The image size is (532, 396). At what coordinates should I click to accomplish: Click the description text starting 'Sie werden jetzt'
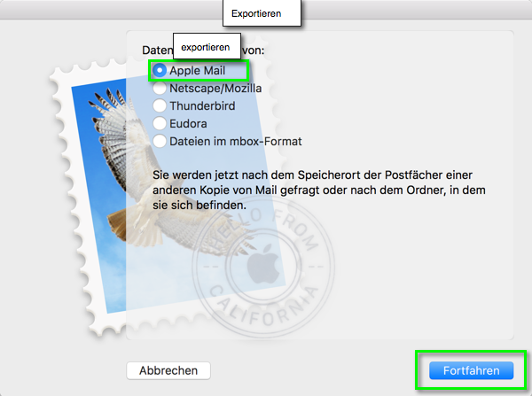tap(319, 190)
